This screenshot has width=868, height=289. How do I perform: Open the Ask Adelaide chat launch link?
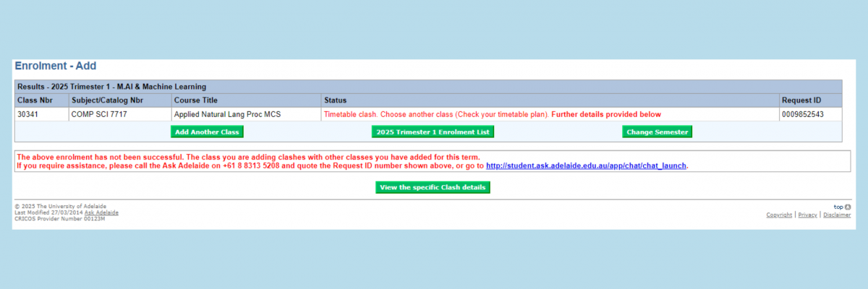point(587,165)
